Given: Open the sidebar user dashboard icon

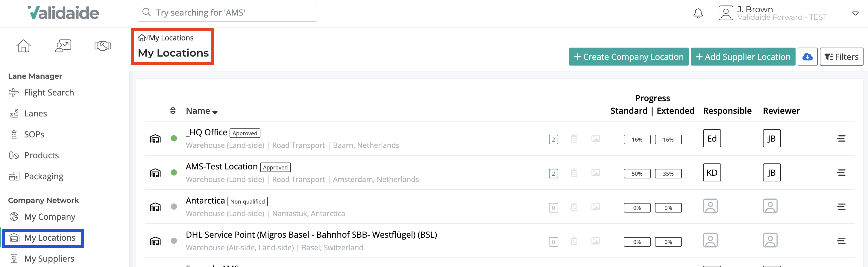Looking at the screenshot, I should 63,46.
